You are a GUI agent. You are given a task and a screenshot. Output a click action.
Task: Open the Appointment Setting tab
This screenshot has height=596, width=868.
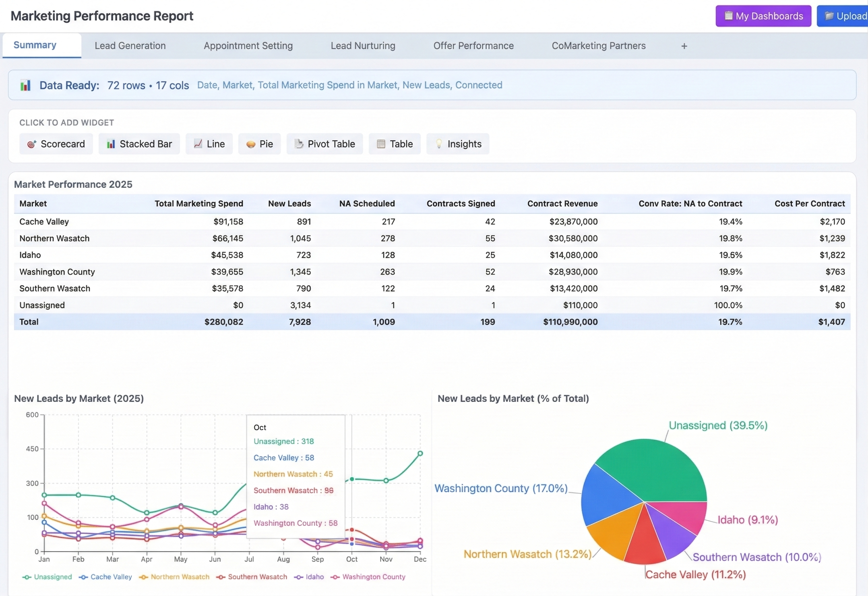248,46
